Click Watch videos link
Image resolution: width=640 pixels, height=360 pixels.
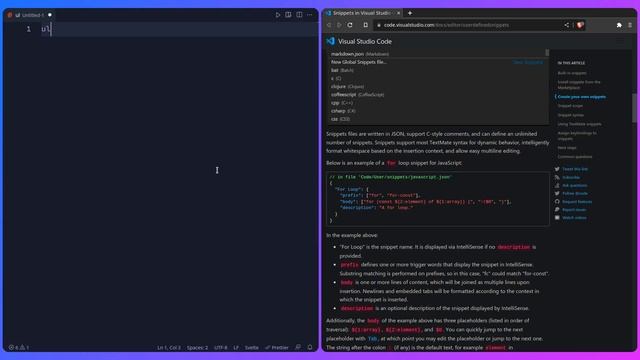coord(574,218)
